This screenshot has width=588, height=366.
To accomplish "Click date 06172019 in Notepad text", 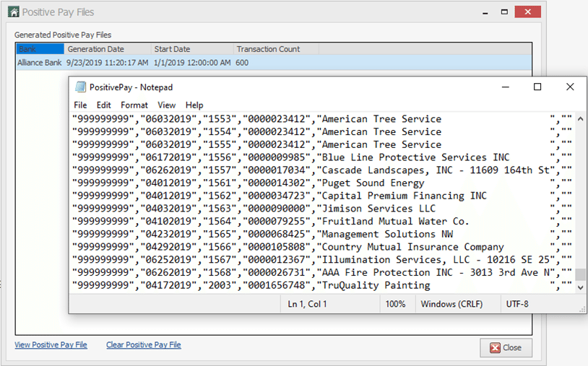I will [x=168, y=157].
